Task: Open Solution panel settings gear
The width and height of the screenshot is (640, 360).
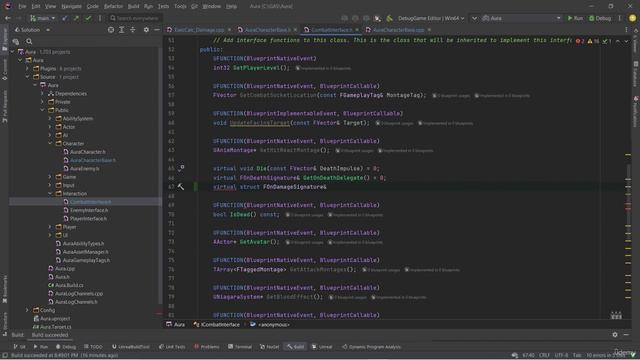Action: [x=146, y=30]
